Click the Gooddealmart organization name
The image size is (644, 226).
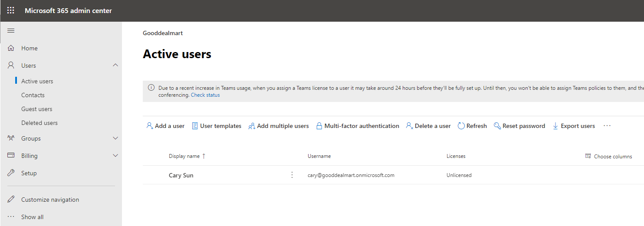click(163, 33)
